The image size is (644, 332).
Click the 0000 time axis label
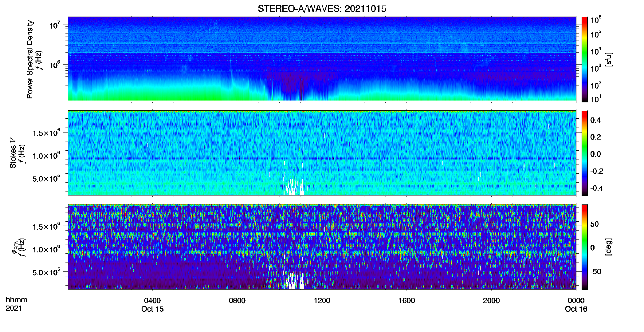pyautogui.click(x=576, y=301)
